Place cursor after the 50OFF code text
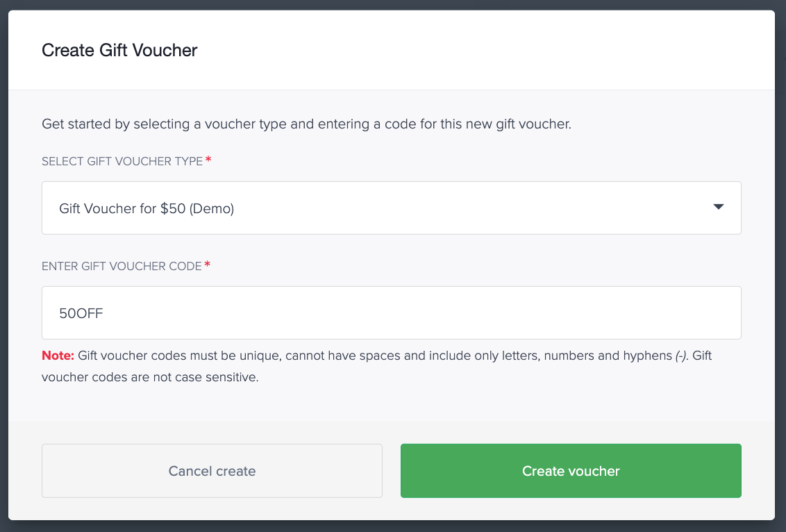Viewport: 786px width, 532px height. click(103, 313)
